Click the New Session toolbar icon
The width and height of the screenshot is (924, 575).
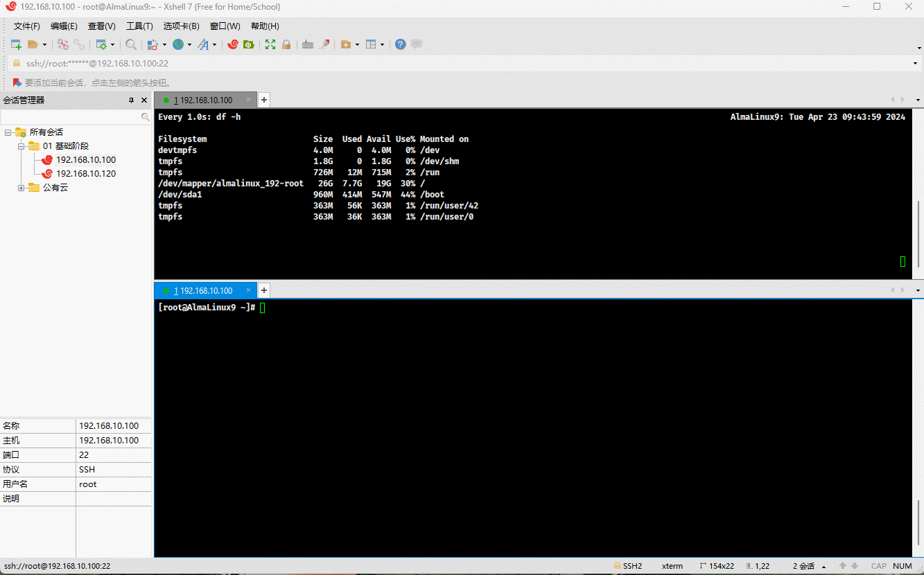(16, 44)
